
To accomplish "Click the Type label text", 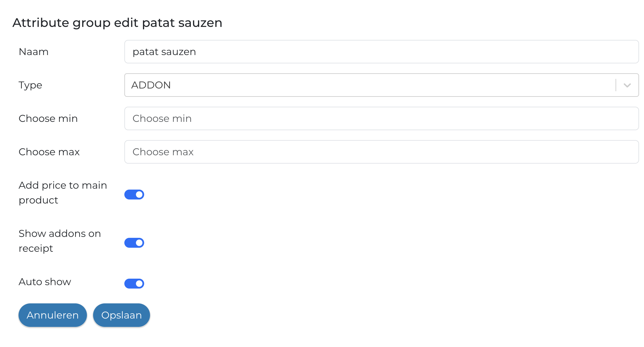I will 30,85.
